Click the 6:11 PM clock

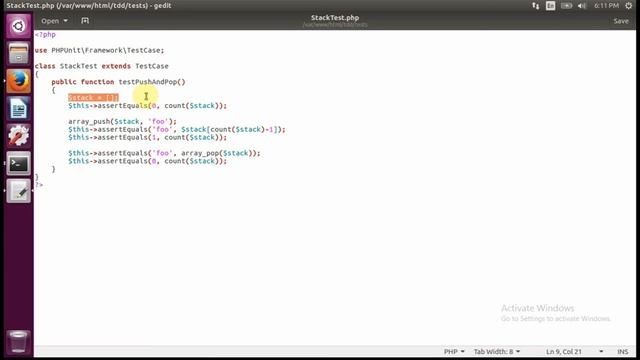click(606, 6)
